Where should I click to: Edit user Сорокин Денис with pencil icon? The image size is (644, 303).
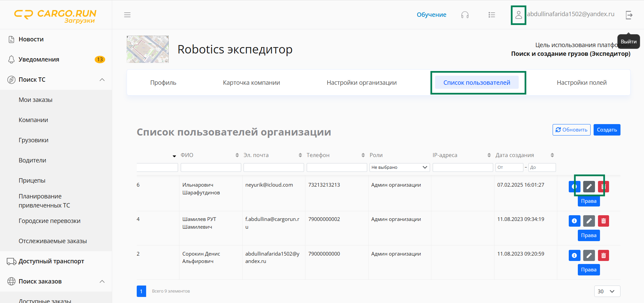pyautogui.click(x=589, y=256)
